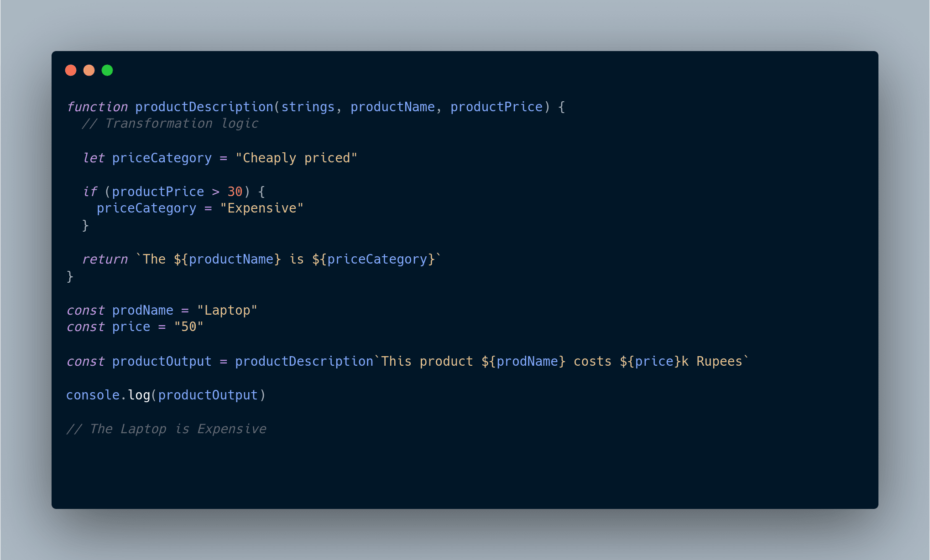
Task: Click the "Laptop" string literal
Action: (227, 310)
